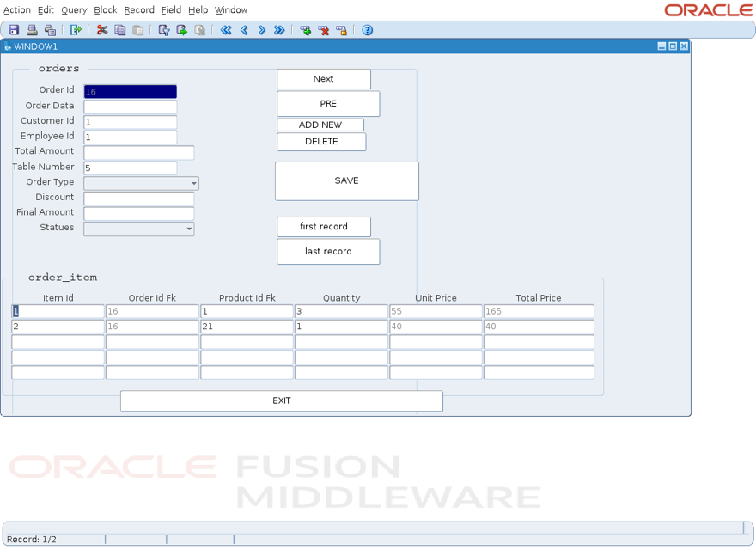Click the Quantity column header
This screenshot has width=756, height=550.
341,297
